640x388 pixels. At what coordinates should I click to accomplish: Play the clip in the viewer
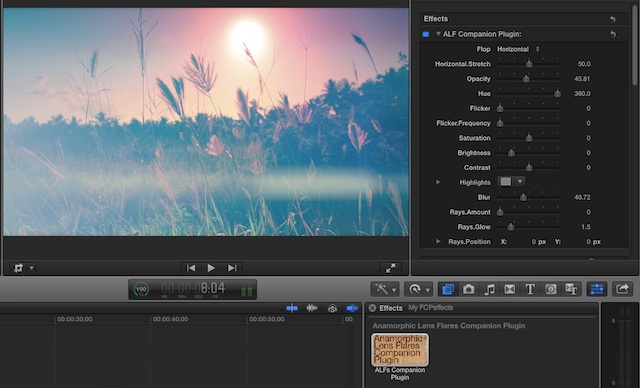click(211, 268)
